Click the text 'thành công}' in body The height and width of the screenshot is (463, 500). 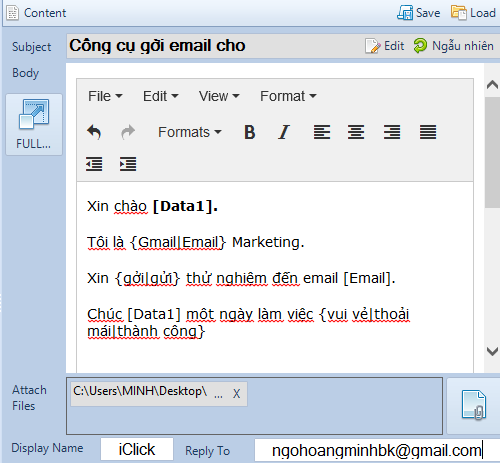click(161, 331)
